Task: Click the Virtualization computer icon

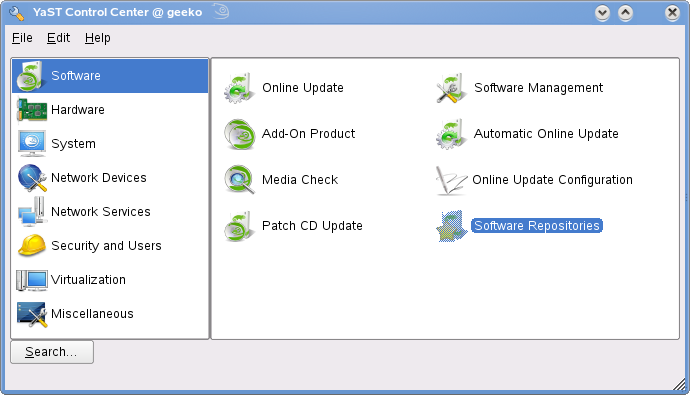Action: point(32,280)
